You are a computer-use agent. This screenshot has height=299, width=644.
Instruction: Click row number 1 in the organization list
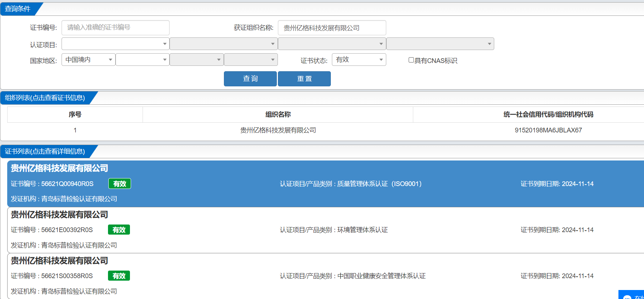(x=75, y=130)
